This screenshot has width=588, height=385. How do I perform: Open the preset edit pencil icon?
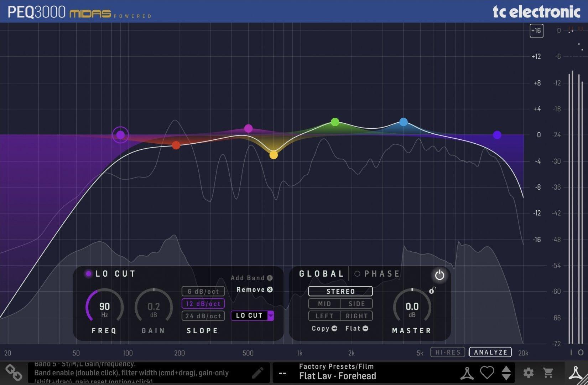click(258, 373)
